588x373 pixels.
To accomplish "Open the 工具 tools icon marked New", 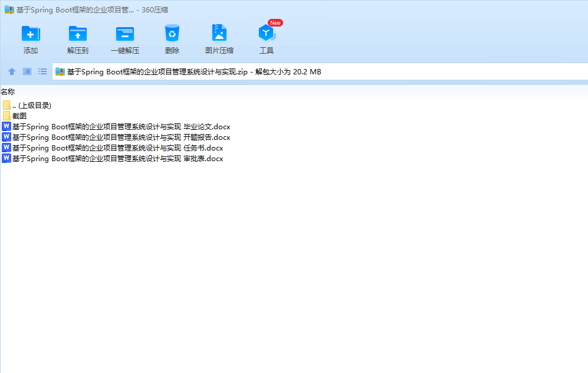I will point(267,32).
